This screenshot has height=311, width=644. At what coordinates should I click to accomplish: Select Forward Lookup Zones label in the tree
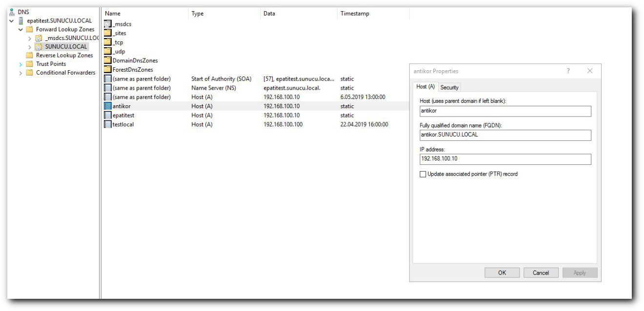65,29
